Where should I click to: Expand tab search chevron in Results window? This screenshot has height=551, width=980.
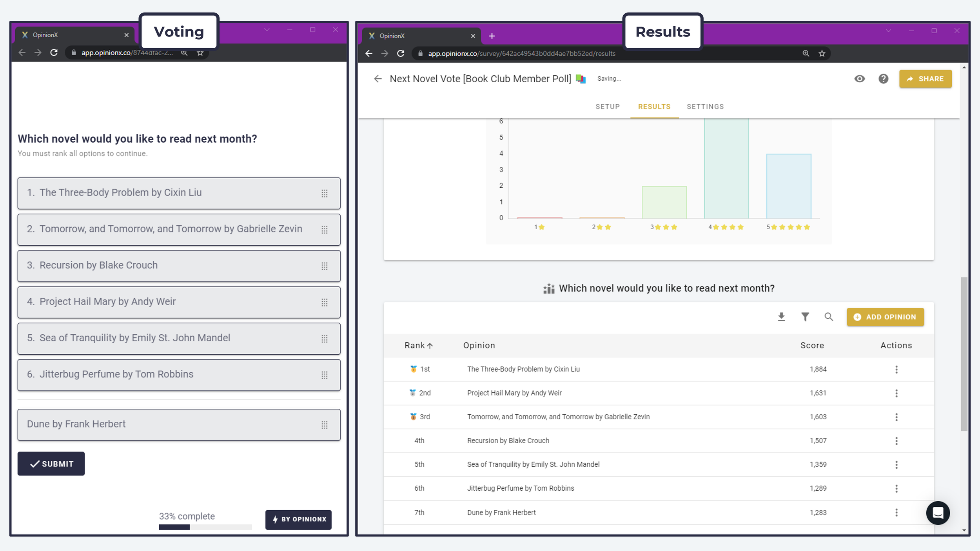888,31
